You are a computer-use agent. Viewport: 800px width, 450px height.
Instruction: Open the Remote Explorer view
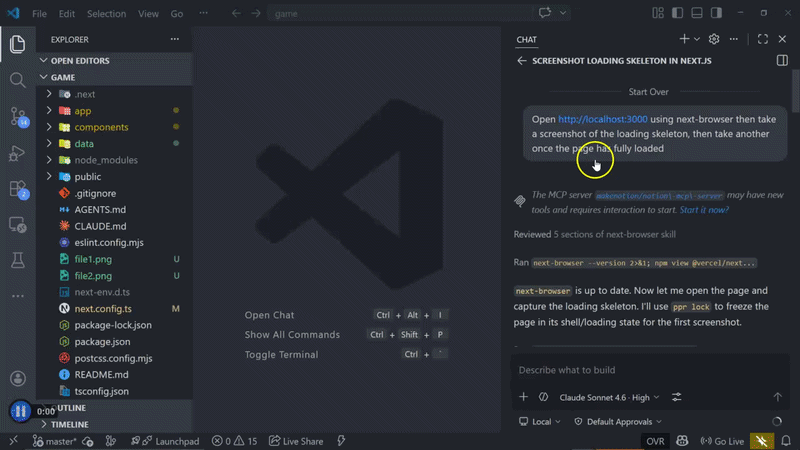click(x=17, y=225)
